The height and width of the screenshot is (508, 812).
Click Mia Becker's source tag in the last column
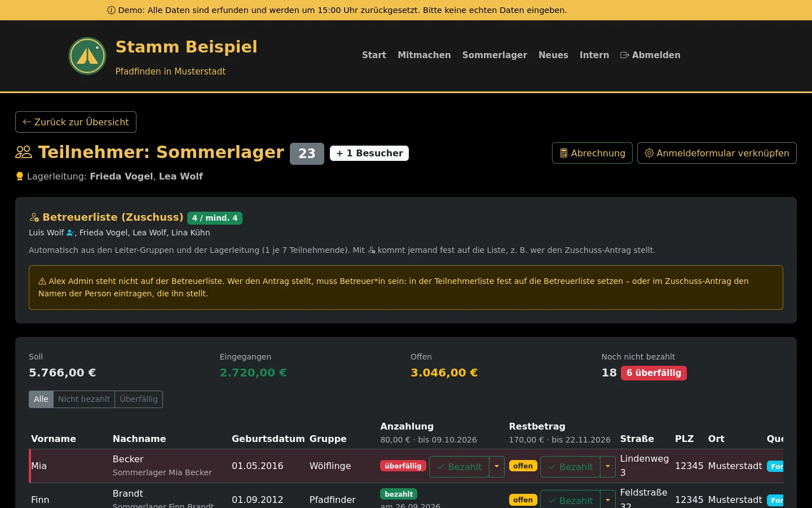775,467
